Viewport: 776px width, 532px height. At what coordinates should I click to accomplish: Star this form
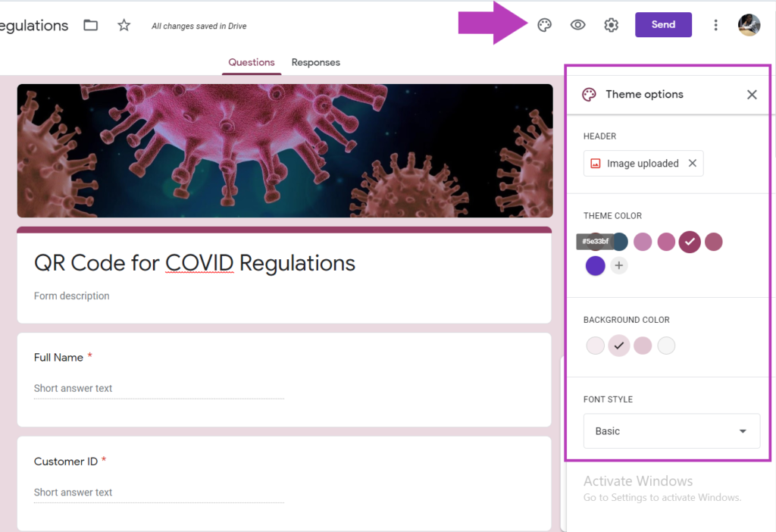click(124, 25)
